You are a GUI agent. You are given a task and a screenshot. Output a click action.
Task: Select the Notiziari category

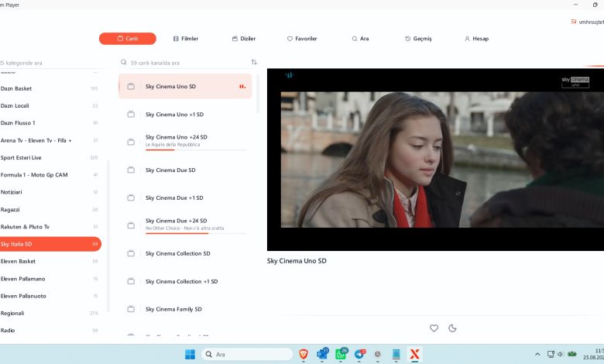pyautogui.click(x=50, y=192)
